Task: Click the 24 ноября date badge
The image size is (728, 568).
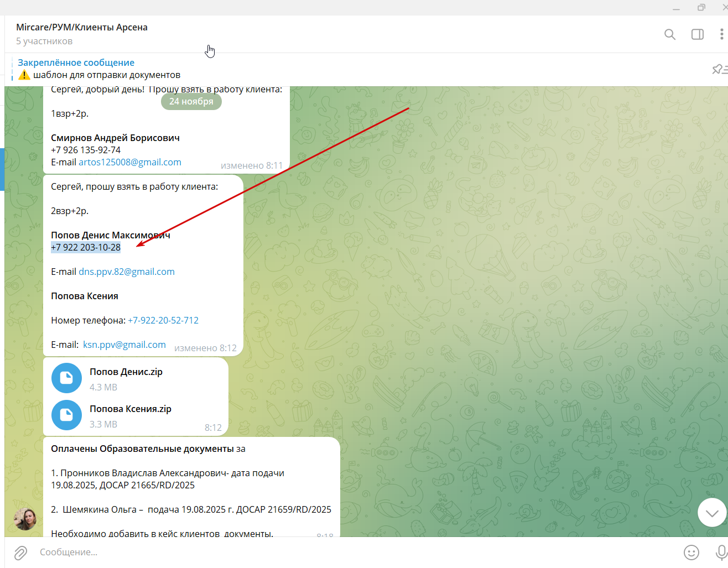Action: 191,101
